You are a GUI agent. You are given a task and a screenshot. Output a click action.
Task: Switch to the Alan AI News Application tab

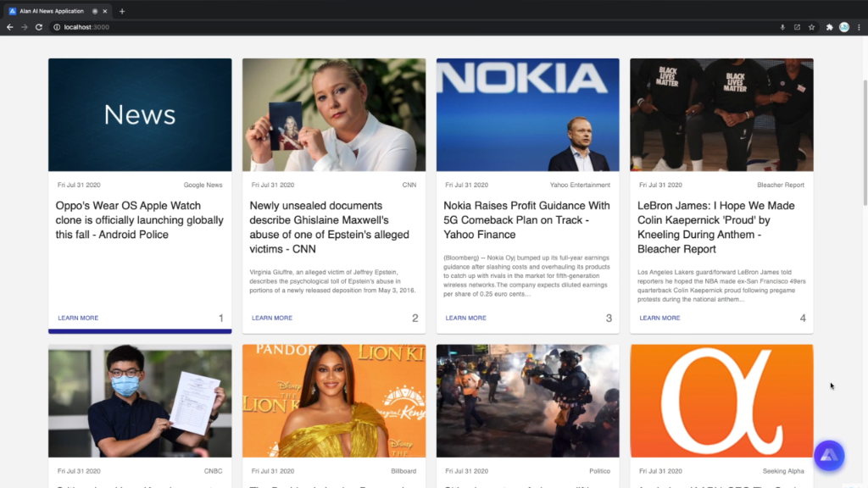coord(51,11)
